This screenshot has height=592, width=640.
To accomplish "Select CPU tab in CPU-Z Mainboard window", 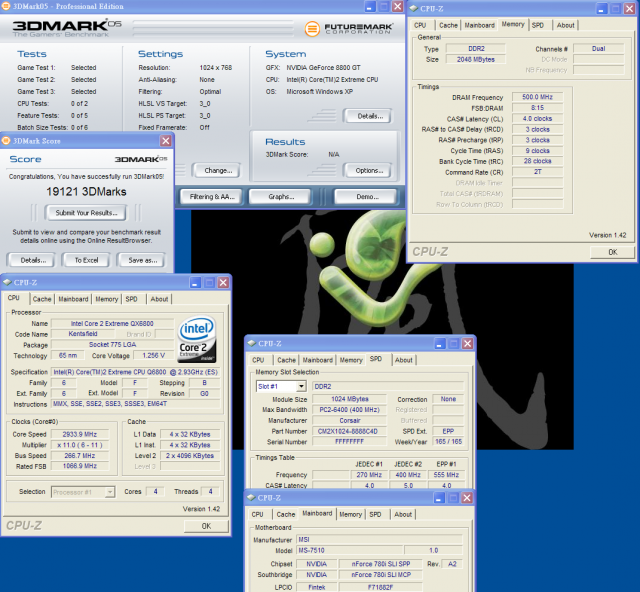I will (258, 514).
